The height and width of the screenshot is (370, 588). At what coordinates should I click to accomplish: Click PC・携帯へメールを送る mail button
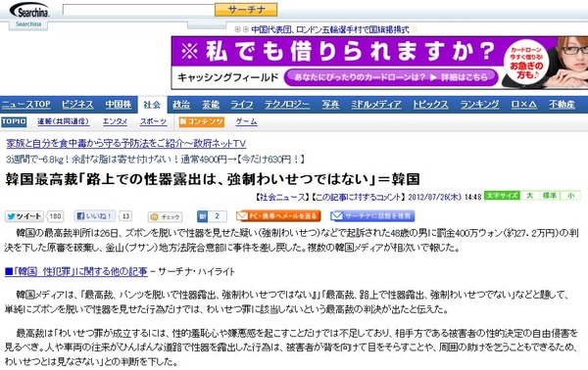[278, 216]
